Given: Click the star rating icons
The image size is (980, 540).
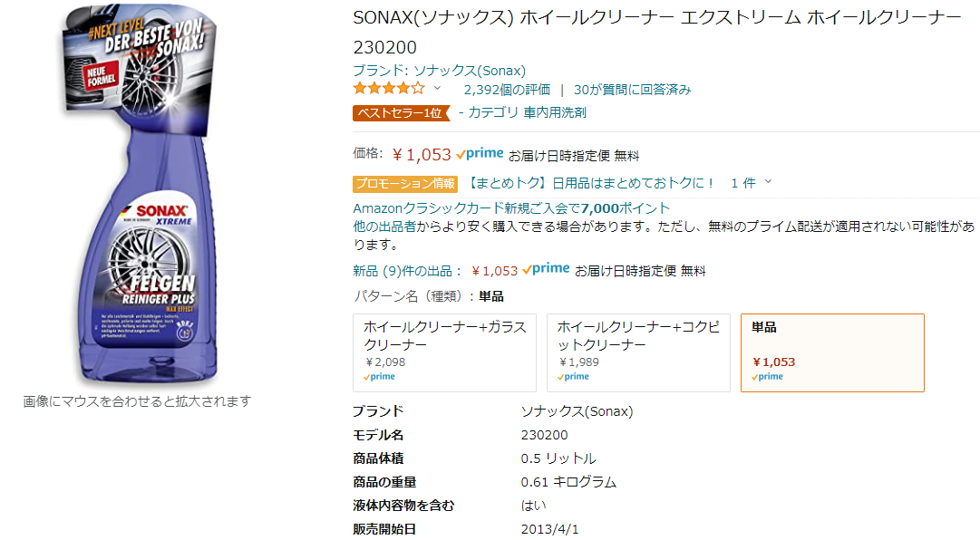Looking at the screenshot, I should coord(389,89).
